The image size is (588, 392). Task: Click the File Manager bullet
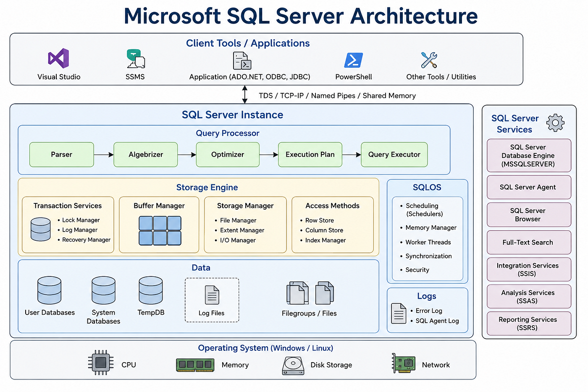click(236, 221)
